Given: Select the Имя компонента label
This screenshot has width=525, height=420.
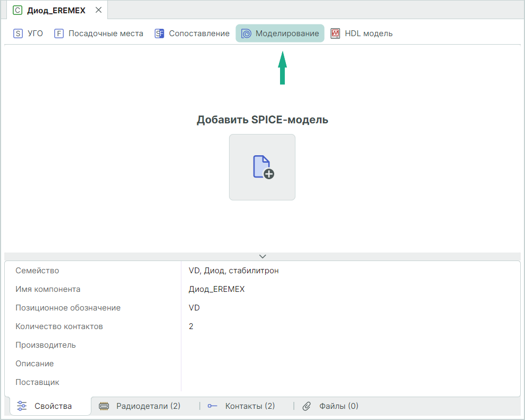Looking at the screenshot, I should [x=48, y=289].
